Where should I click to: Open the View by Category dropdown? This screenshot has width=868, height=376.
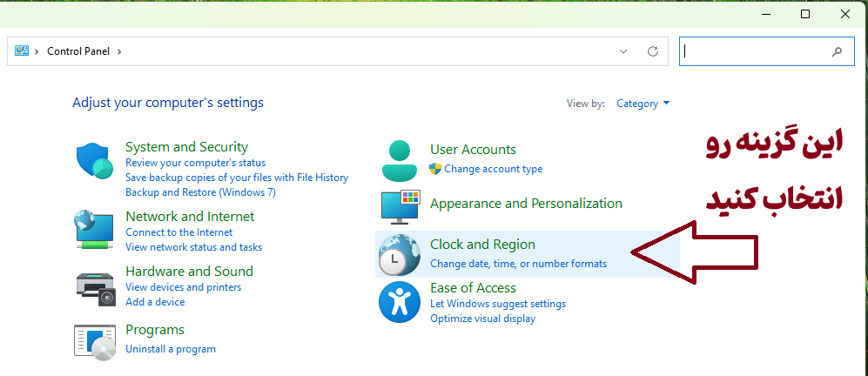pyautogui.click(x=643, y=104)
